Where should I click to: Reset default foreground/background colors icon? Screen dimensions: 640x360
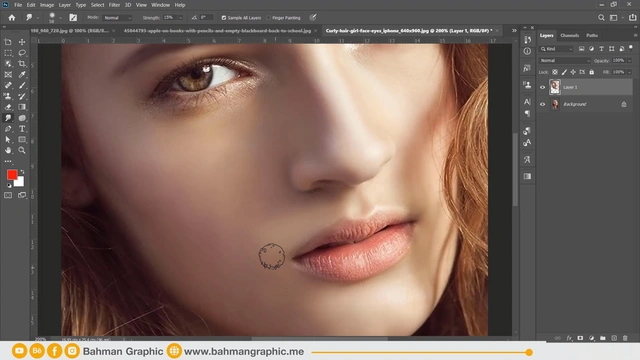pyautogui.click(x=9, y=185)
